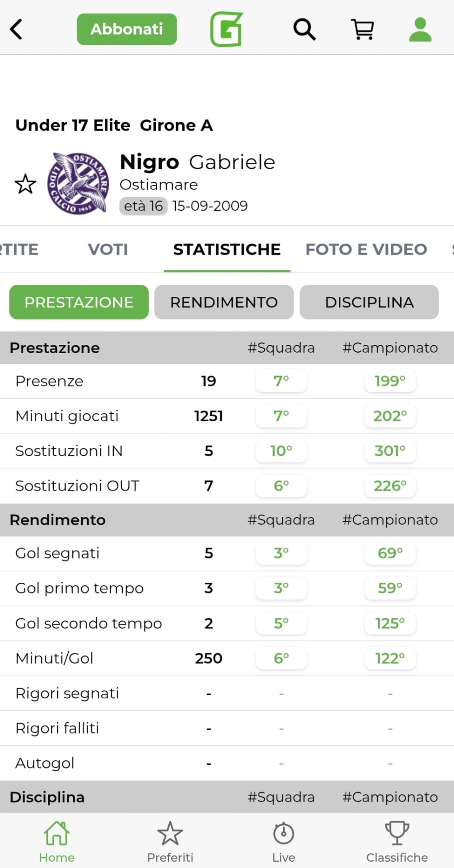Switch to the FOTO E VIDEO tab

tap(366, 249)
